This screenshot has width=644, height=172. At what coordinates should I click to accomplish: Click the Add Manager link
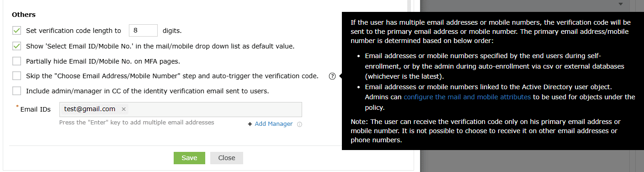(x=274, y=124)
